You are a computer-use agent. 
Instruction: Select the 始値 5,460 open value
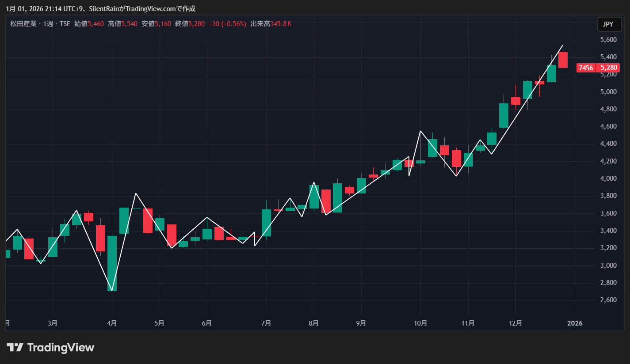click(89, 24)
